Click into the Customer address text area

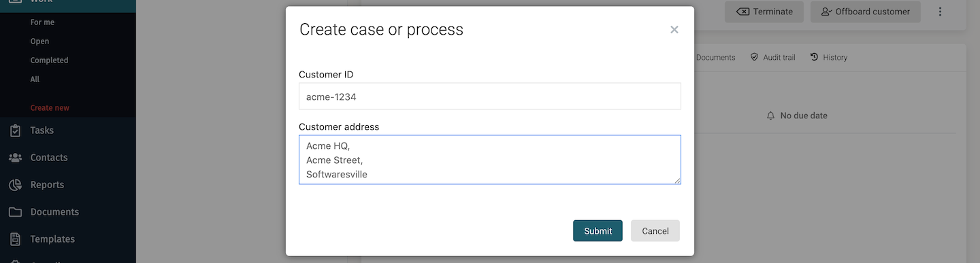[x=490, y=160]
